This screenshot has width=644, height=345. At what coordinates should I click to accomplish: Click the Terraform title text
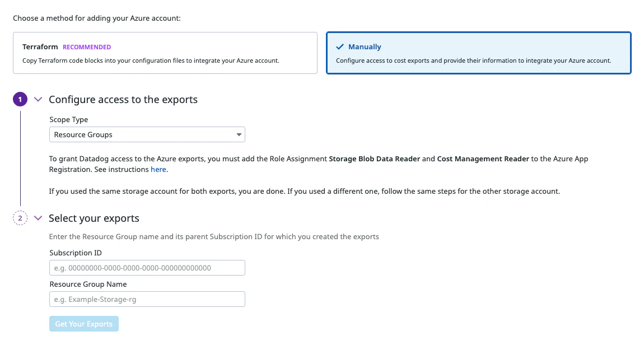[40, 47]
